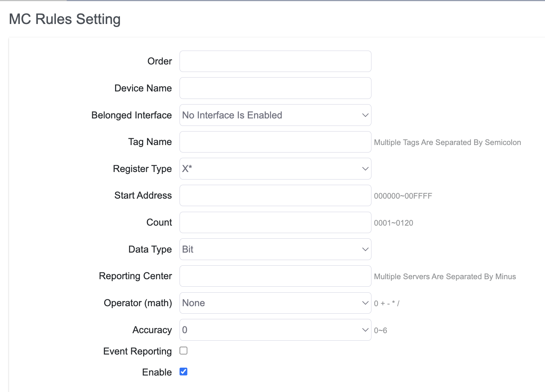The width and height of the screenshot is (545, 392).
Task: Uncheck the Enable checkbox
Action: tap(183, 372)
